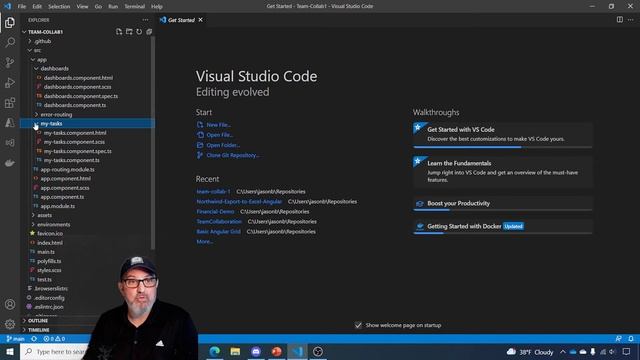Open the Docker view in activity bar
640x360 pixels.
click(10, 163)
